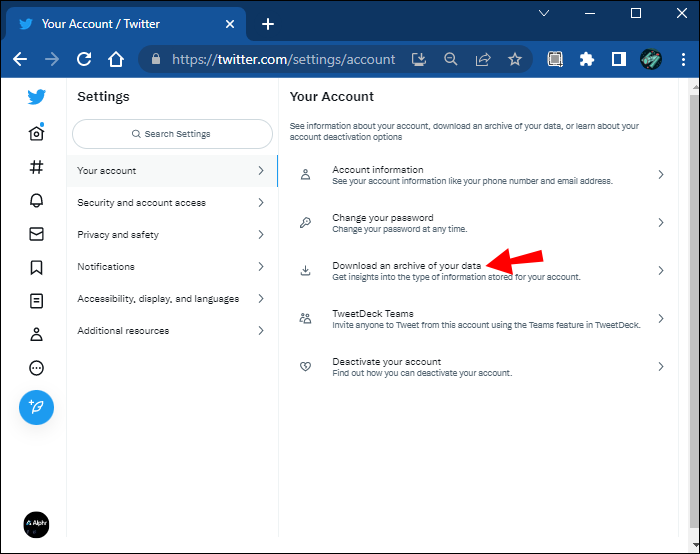Toggle the browser side panel icon
Screen dimensions: 700x554
pos(619,59)
